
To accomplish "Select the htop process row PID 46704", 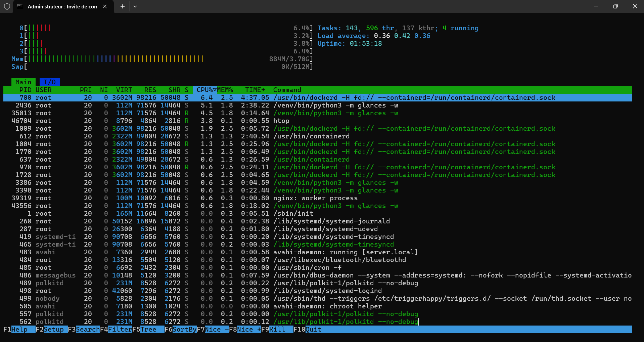I will 318,121.
